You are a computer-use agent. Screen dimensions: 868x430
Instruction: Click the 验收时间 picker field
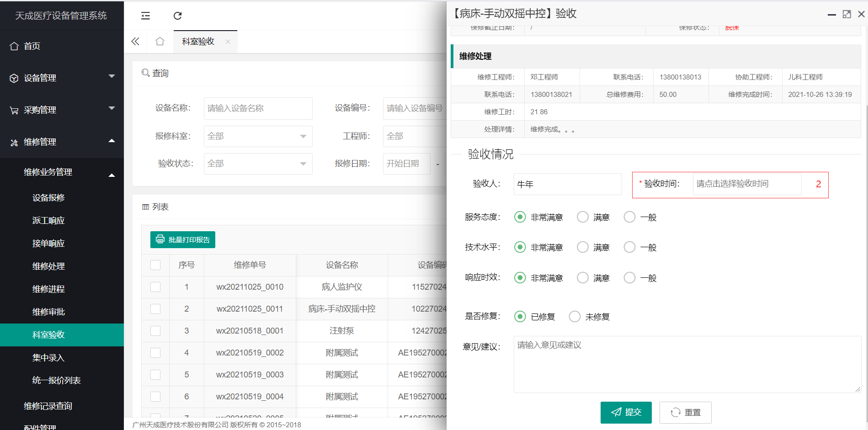pos(747,184)
